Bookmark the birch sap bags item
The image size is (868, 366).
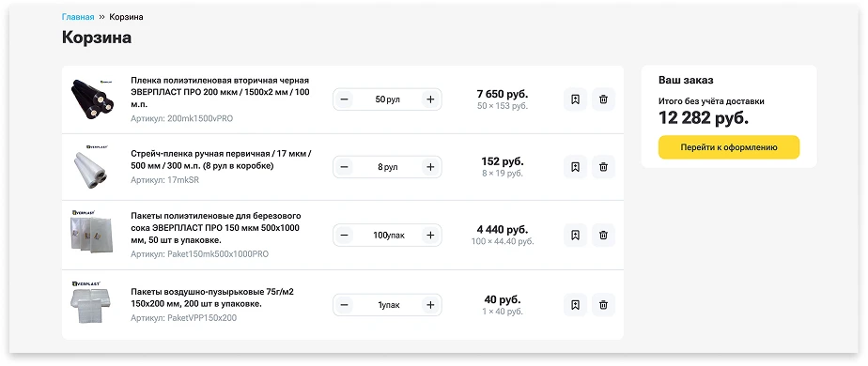click(x=575, y=235)
